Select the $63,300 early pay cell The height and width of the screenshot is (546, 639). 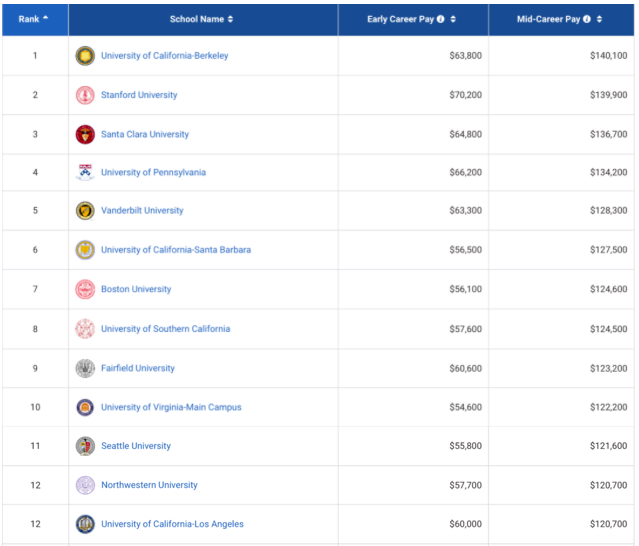tap(413, 211)
